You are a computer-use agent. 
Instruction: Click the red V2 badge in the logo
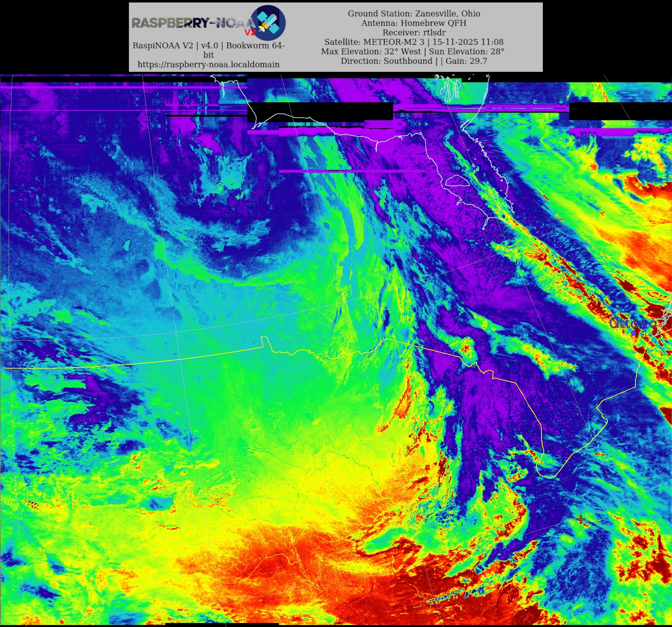pos(250,32)
